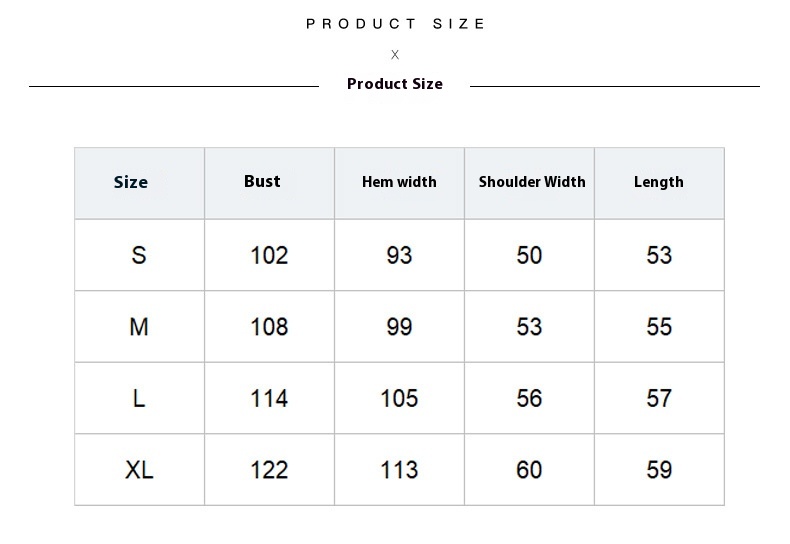Select shoulder width value 50
Image resolution: width=790 pixels, height=544 pixels.
coord(529,255)
